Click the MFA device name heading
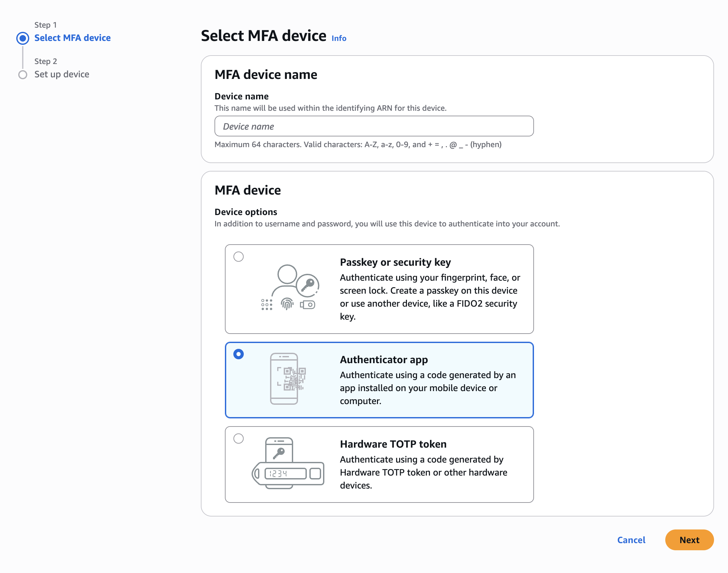The width and height of the screenshot is (728, 573). (266, 74)
